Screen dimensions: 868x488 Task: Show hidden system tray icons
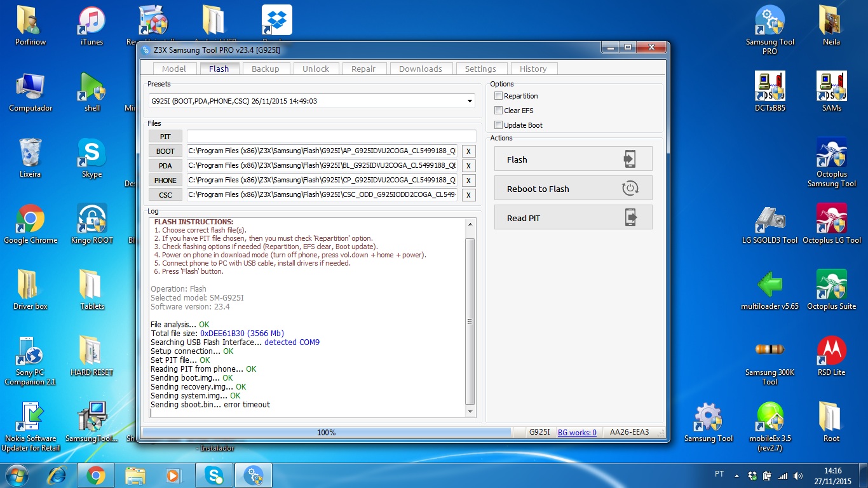click(x=736, y=475)
